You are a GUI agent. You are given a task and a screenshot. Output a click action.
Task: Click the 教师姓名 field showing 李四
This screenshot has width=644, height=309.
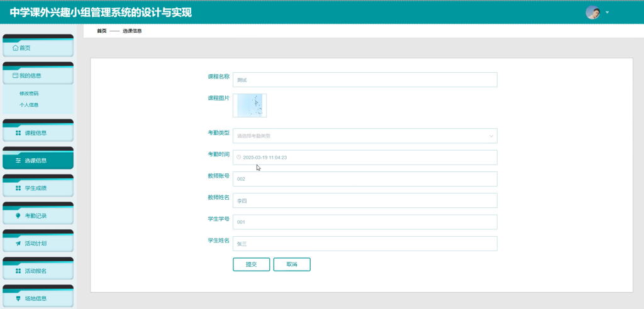coord(365,201)
